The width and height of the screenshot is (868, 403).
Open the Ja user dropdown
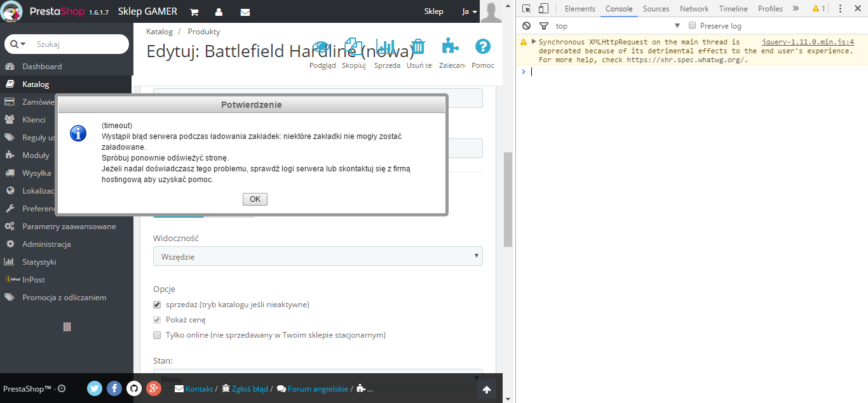469,11
